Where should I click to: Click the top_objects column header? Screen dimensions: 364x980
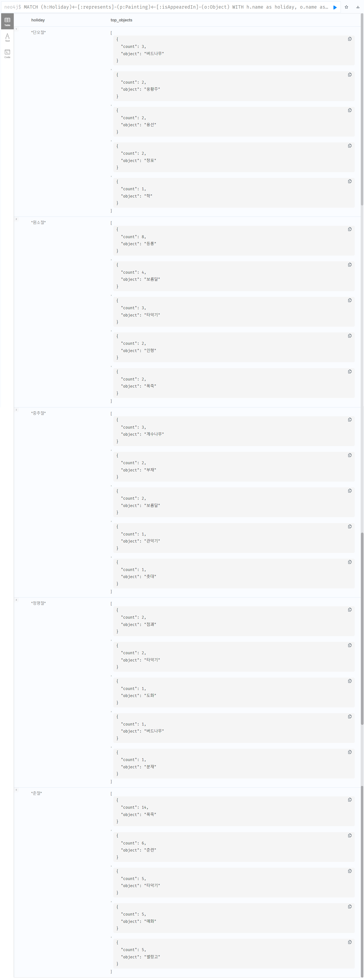click(121, 20)
